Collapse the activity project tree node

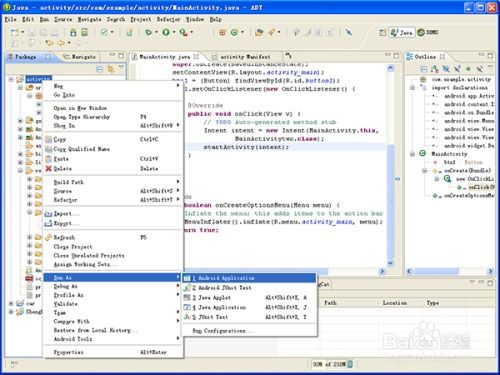(x=11, y=79)
